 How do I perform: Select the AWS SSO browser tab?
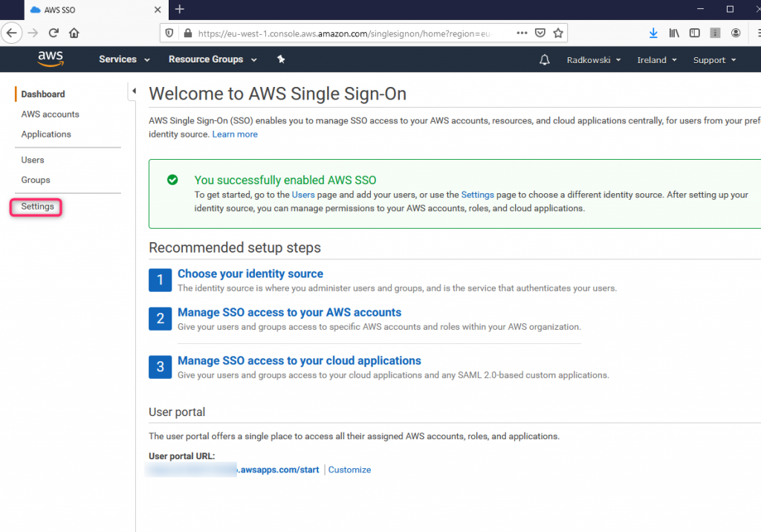point(96,10)
